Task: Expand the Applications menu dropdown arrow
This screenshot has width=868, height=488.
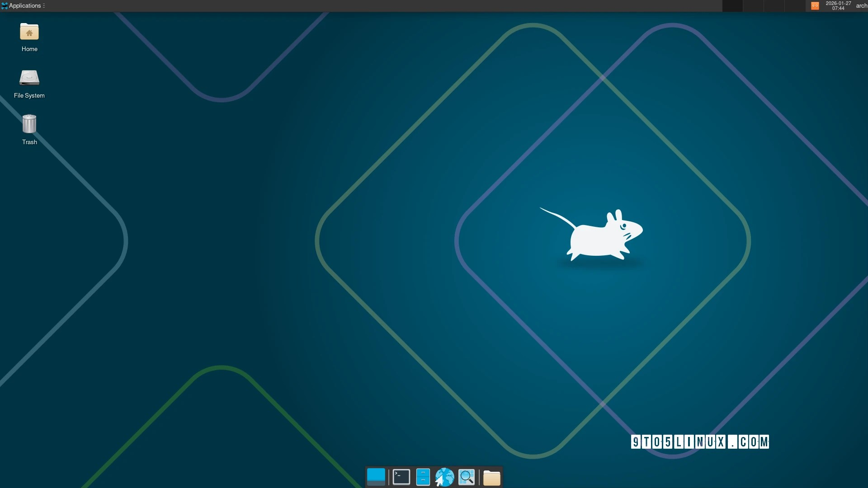Action: pos(44,5)
